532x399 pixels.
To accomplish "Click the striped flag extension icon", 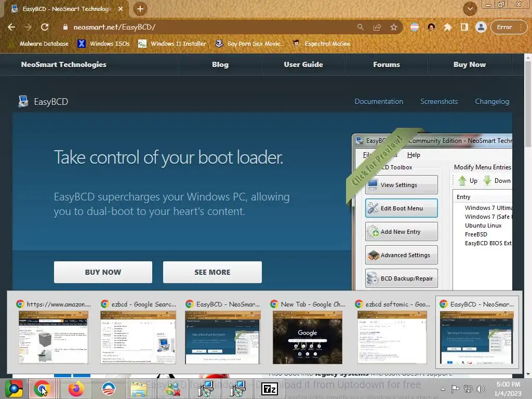I will [x=415, y=27].
